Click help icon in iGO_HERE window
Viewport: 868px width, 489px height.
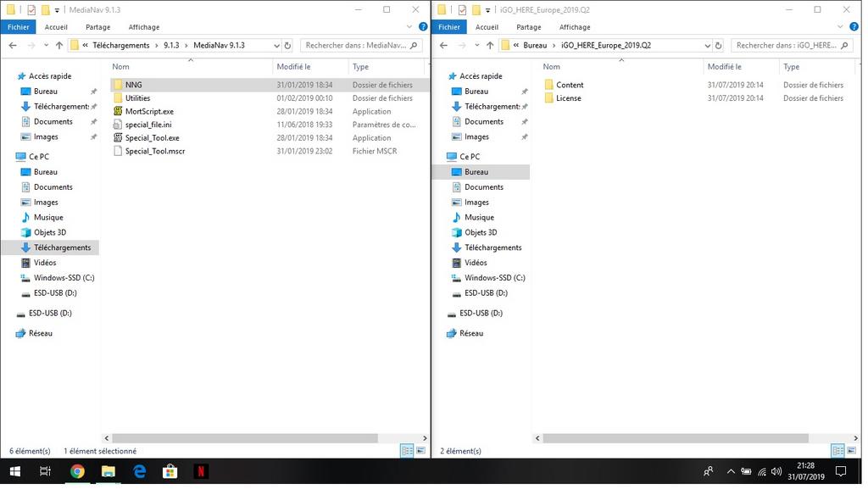854,26
